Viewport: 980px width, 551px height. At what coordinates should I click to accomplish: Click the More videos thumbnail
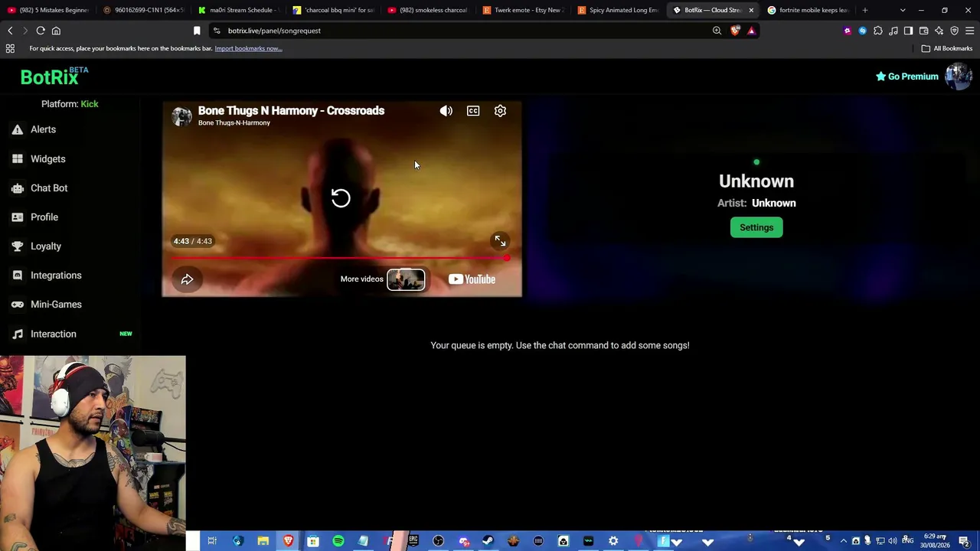(x=406, y=279)
